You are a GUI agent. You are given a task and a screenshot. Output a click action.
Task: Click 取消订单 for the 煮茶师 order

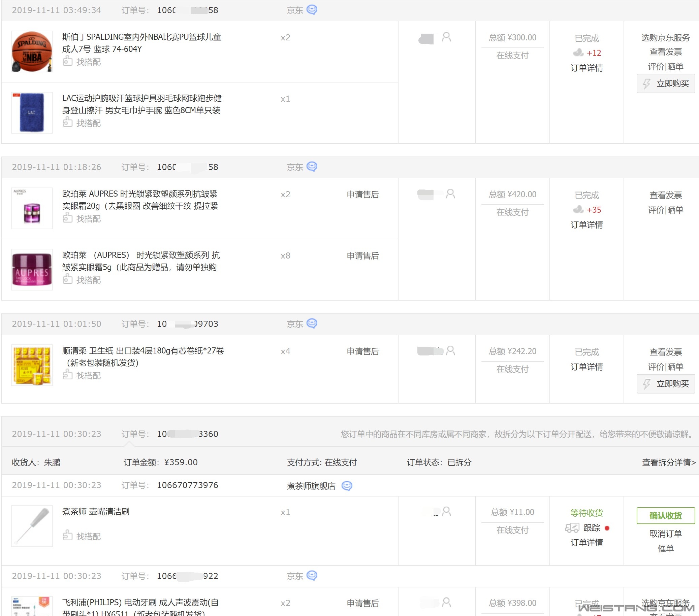(666, 534)
